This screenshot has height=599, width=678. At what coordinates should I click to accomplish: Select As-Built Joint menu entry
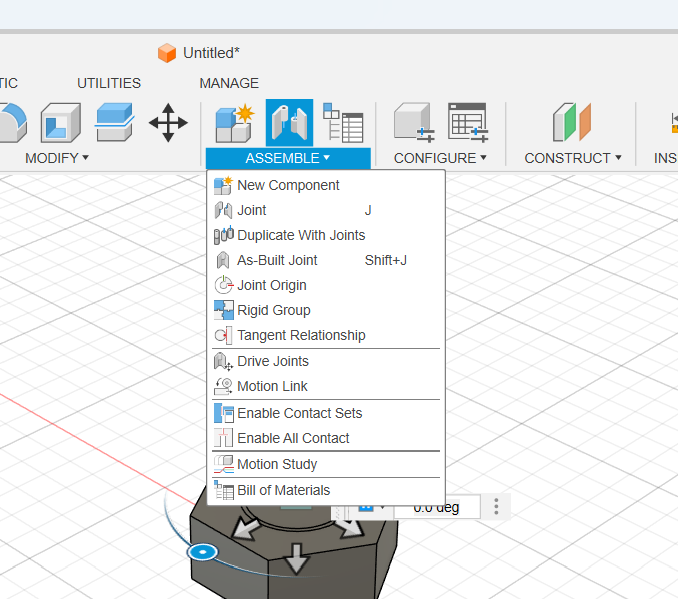tap(326, 260)
